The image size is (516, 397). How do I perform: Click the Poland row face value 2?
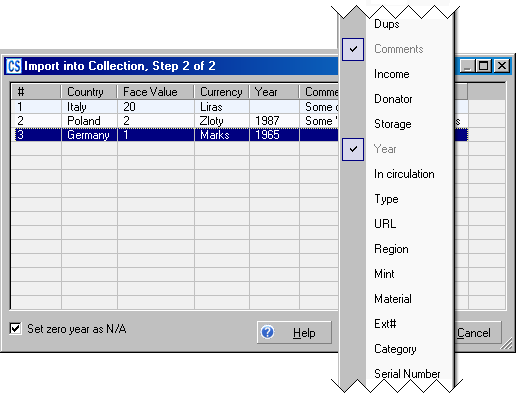(x=155, y=121)
